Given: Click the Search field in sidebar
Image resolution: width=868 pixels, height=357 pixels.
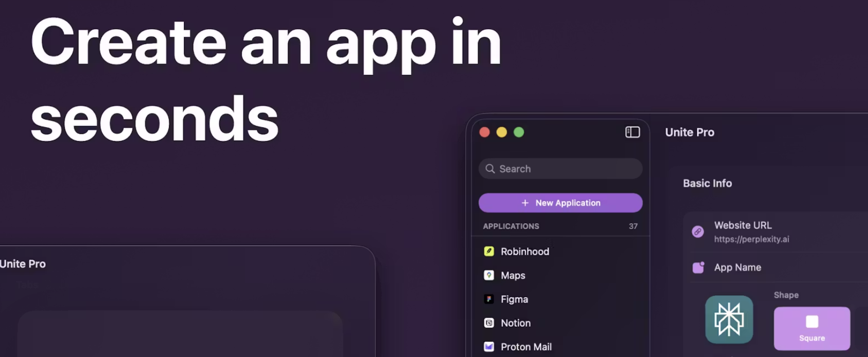Looking at the screenshot, I should [x=560, y=169].
